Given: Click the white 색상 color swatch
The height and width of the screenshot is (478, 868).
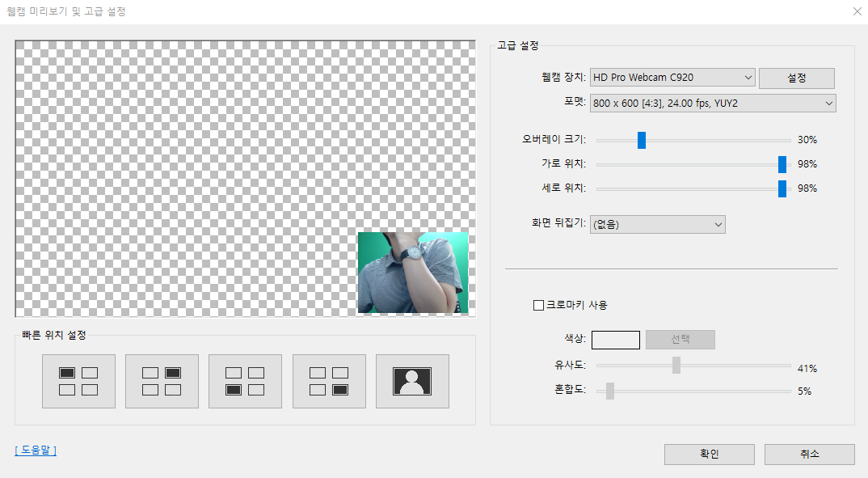Looking at the screenshot, I should [x=616, y=340].
